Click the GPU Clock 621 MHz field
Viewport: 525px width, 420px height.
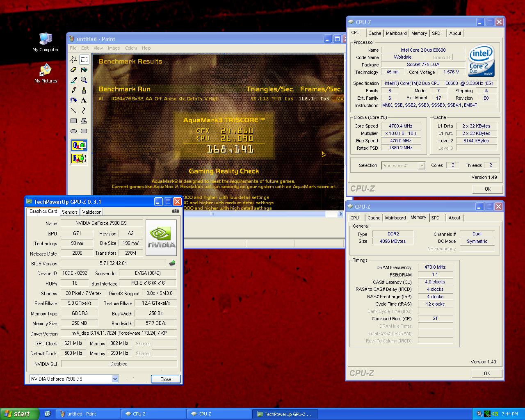pos(73,343)
